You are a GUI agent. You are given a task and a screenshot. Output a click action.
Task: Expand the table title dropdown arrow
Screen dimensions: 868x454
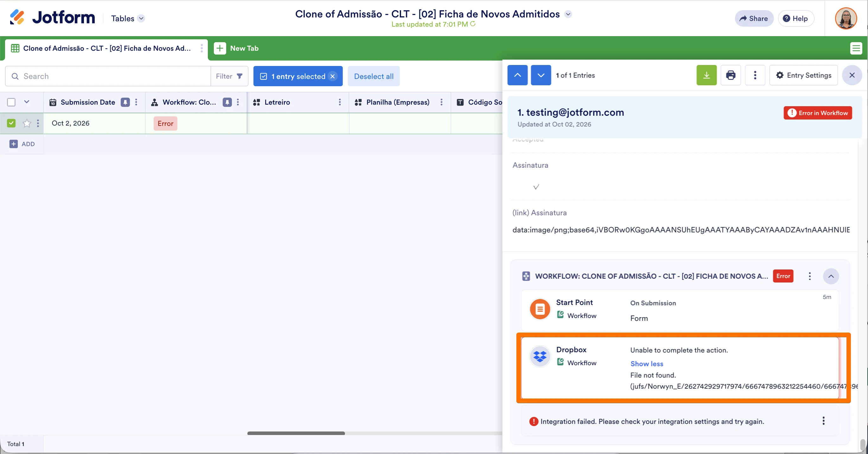click(568, 14)
